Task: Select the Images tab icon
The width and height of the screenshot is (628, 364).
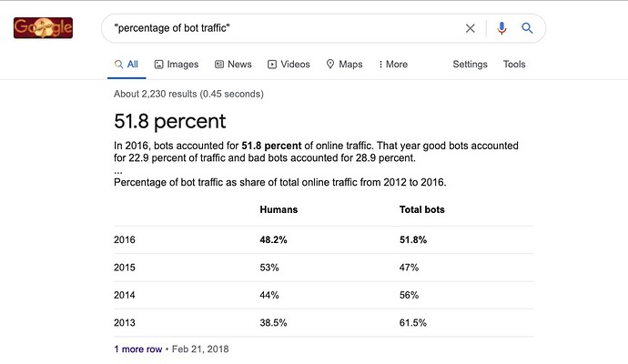Action: tap(159, 64)
